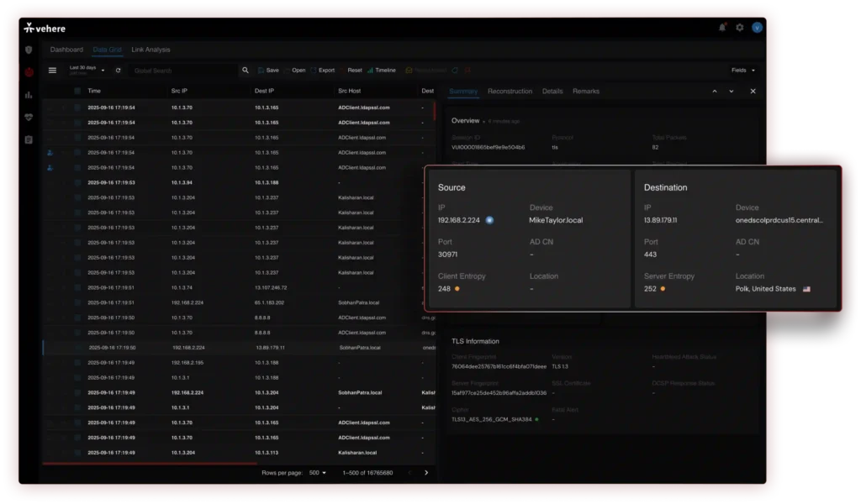Open the clipboard reports sidebar icon
The width and height of the screenshot is (861, 504).
click(29, 140)
